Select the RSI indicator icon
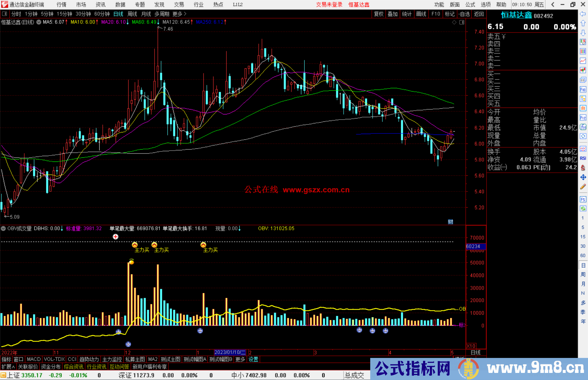 (x=583, y=158)
